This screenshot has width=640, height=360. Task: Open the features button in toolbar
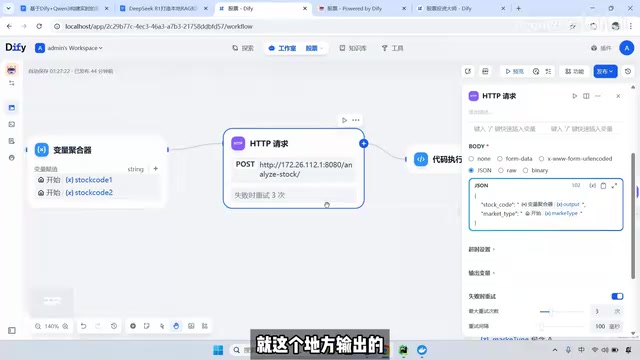pos(574,71)
